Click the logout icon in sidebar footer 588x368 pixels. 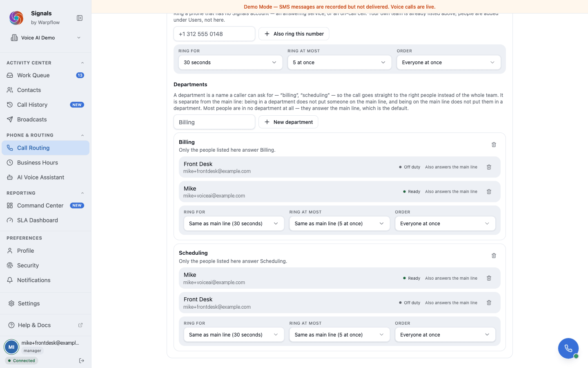coord(82,361)
